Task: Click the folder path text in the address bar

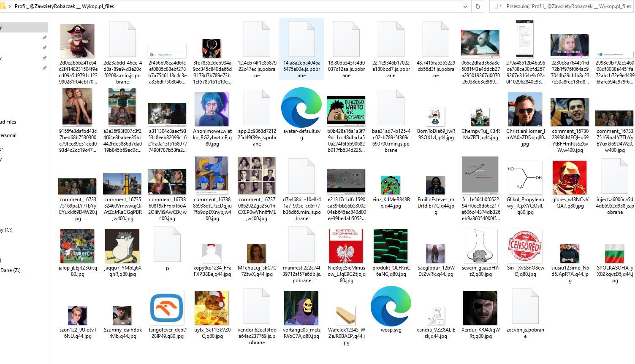Action: pyautogui.click(x=64, y=6)
